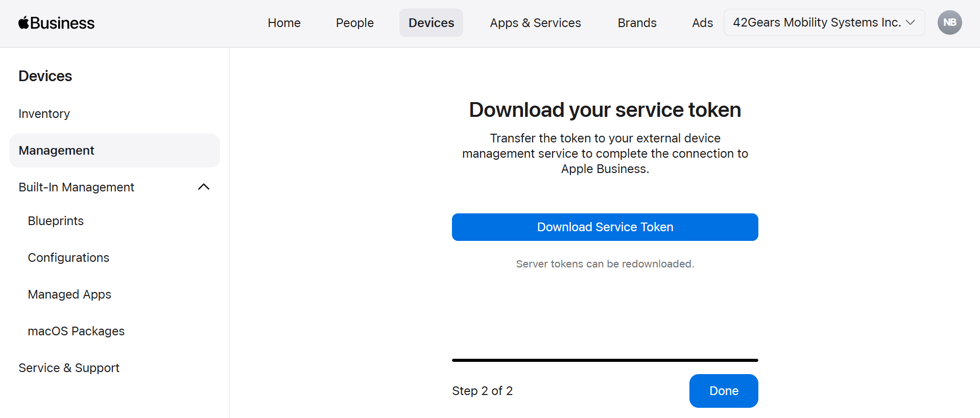Open the NB user avatar menu
The width and height of the screenshot is (980, 418).
pos(949,22)
